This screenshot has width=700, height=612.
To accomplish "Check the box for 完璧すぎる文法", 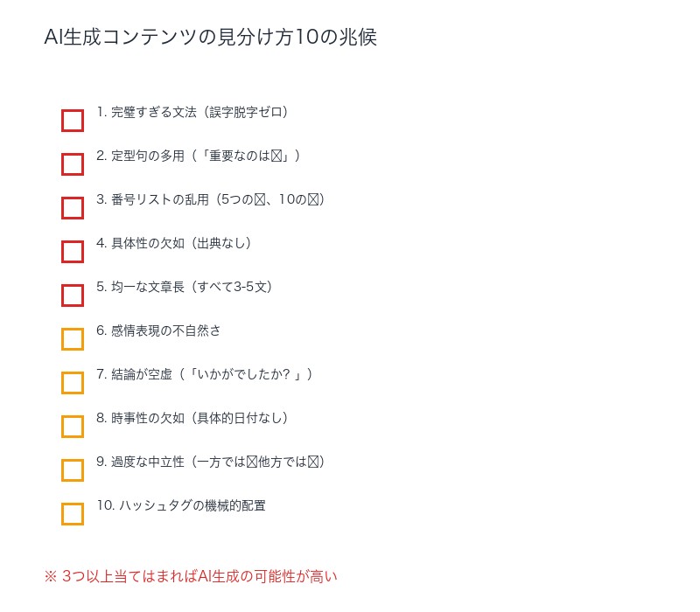I will (x=73, y=121).
